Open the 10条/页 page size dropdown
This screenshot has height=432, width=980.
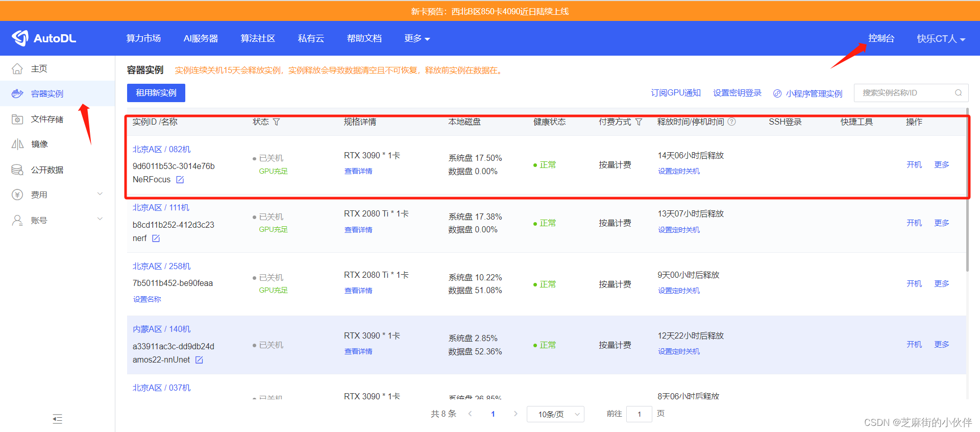coord(555,414)
